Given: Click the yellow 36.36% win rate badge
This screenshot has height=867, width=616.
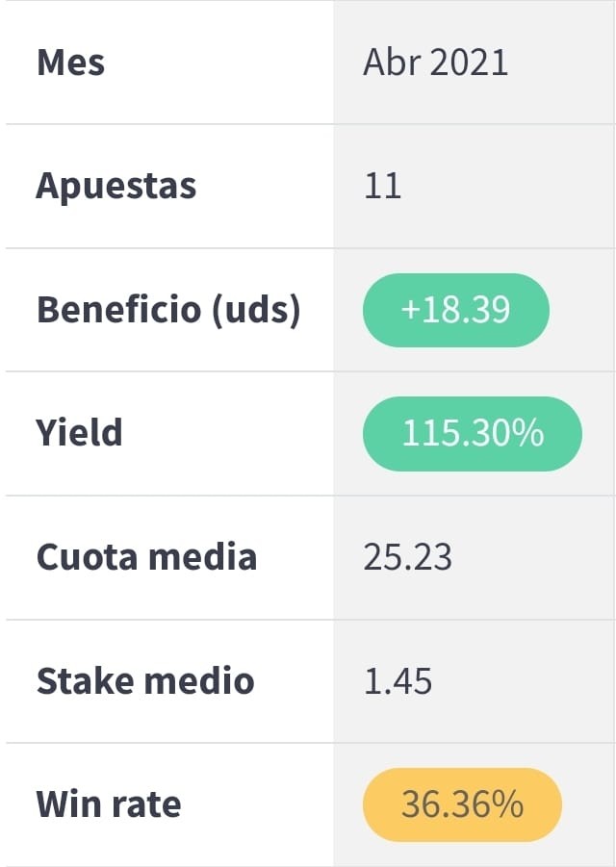Looking at the screenshot, I should pos(462,804).
